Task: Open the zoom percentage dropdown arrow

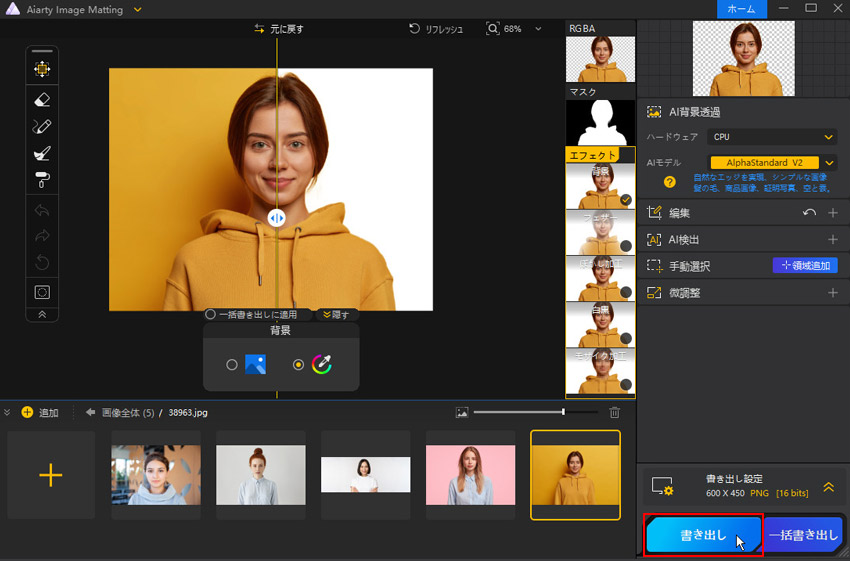Action: (538, 29)
